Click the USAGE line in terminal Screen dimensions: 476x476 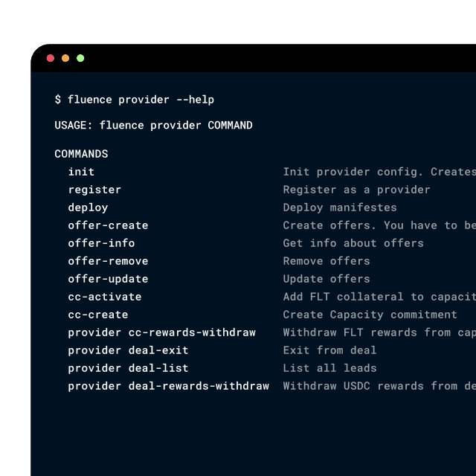point(153,125)
